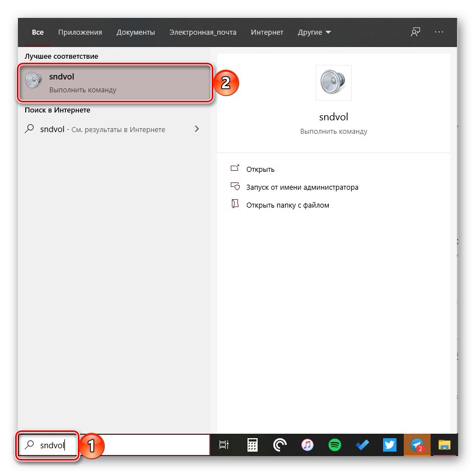Open iTunes from the taskbar
The image size is (476, 474).
click(x=306, y=445)
